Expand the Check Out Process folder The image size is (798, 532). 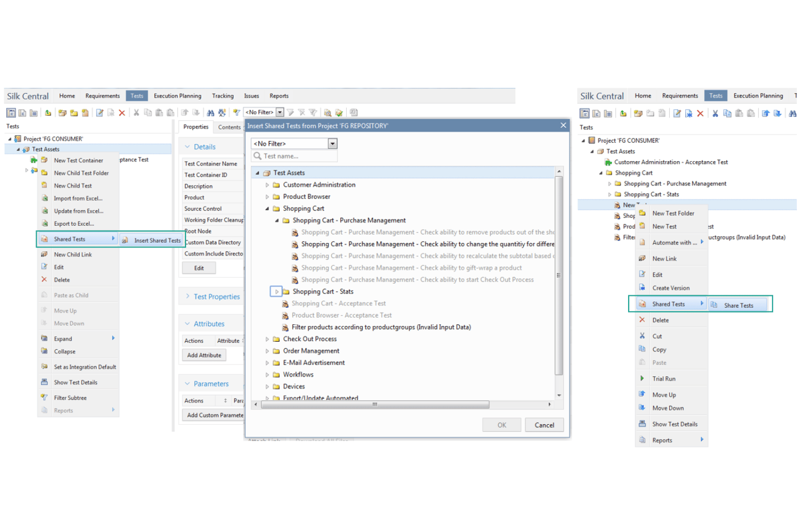point(267,339)
